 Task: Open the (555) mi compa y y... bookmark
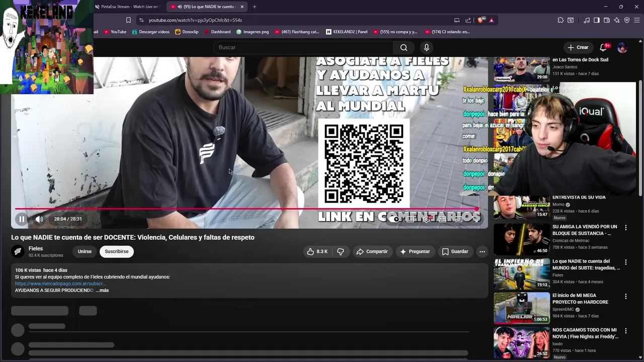(x=395, y=32)
